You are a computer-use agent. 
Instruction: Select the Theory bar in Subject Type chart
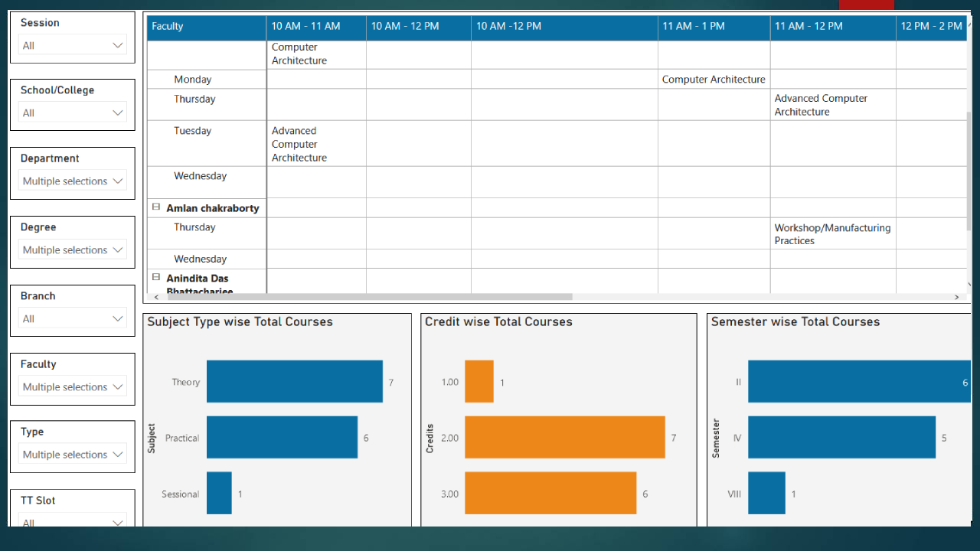pyautogui.click(x=294, y=381)
